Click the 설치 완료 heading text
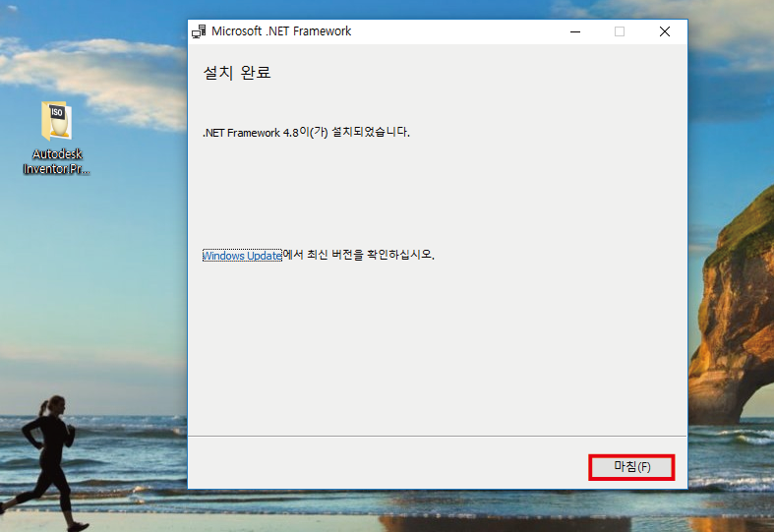The height and width of the screenshot is (532, 774). 237,73
